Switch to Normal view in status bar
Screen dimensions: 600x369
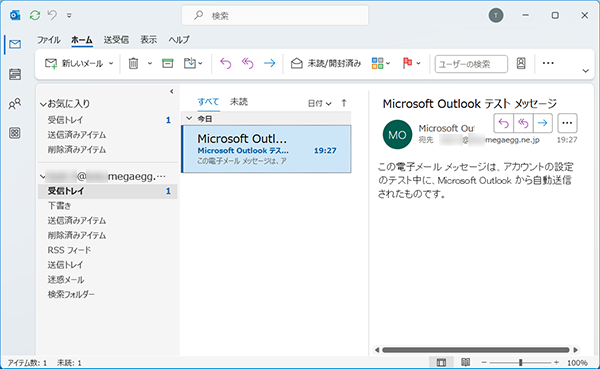441,362
